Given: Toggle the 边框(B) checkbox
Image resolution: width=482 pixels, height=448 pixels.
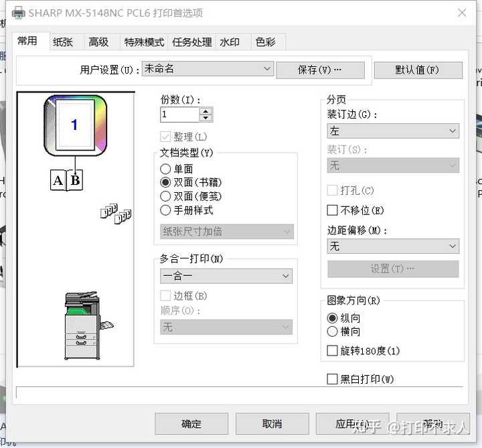Looking at the screenshot, I should pyautogui.click(x=165, y=296).
